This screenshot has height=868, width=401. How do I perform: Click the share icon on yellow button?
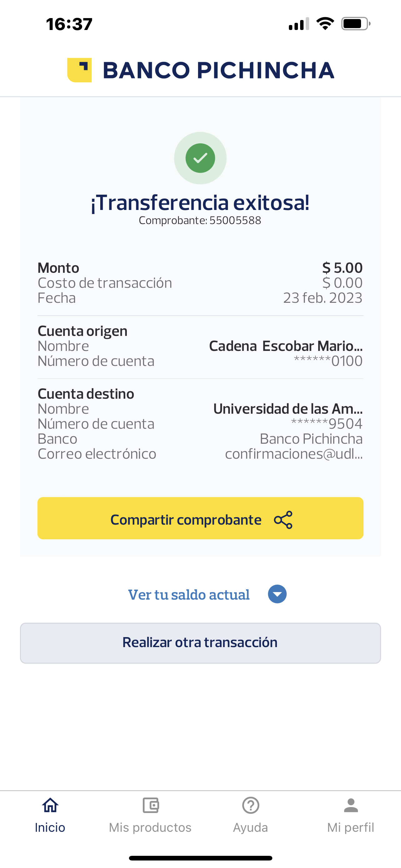(x=283, y=520)
